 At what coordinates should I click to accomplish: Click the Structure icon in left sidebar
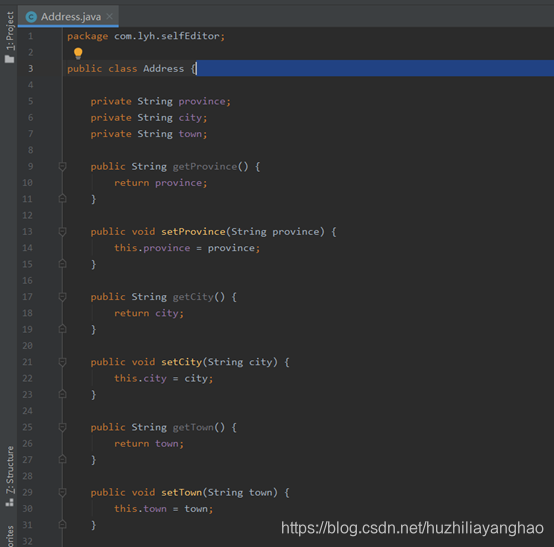coord(10,502)
